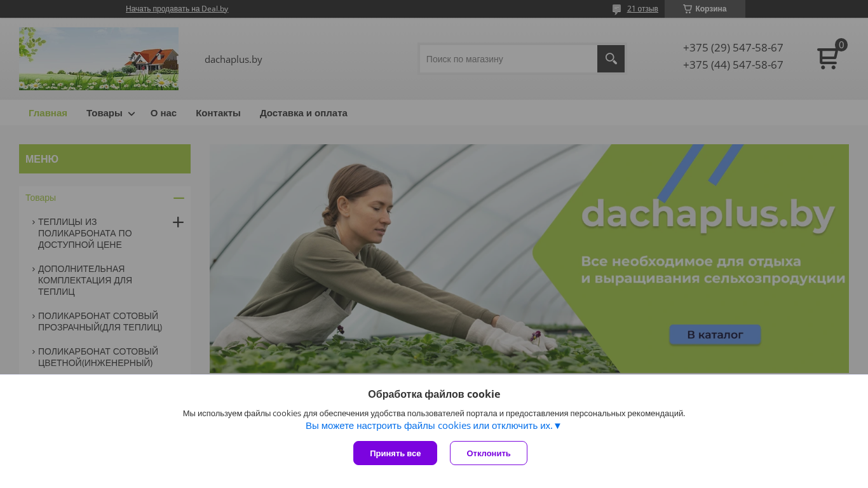Open the 21 отзыв reviews link
Image resolution: width=868 pixels, height=488 pixels.
coord(642,9)
